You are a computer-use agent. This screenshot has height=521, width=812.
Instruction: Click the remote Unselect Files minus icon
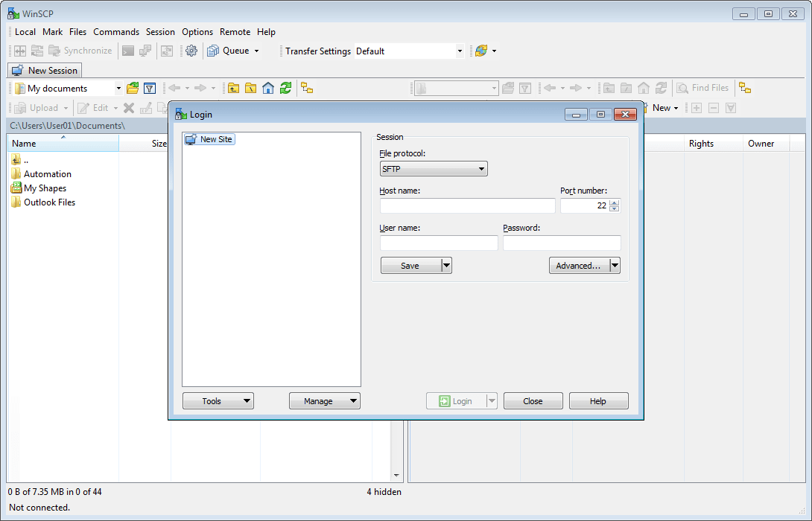(714, 108)
